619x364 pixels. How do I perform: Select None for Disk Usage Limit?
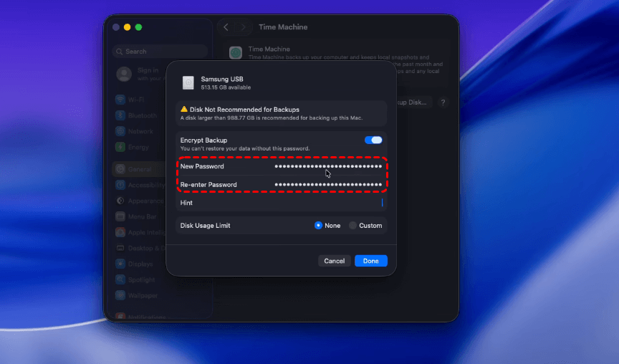pyautogui.click(x=319, y=226)
